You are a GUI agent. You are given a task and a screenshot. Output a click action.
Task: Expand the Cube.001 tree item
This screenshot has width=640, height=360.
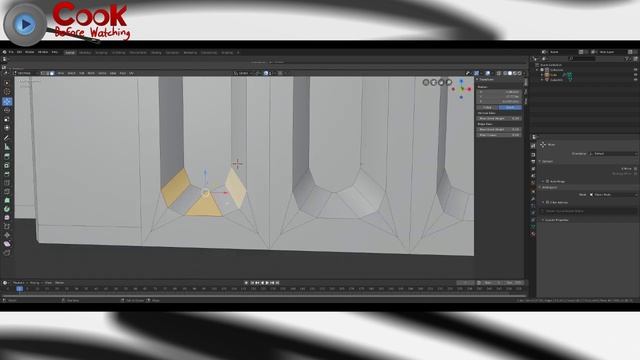tap(542, 80)
